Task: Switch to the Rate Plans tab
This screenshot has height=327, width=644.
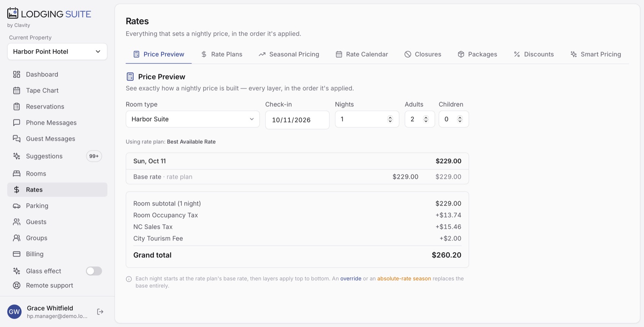Action: [x=221, y=54]
